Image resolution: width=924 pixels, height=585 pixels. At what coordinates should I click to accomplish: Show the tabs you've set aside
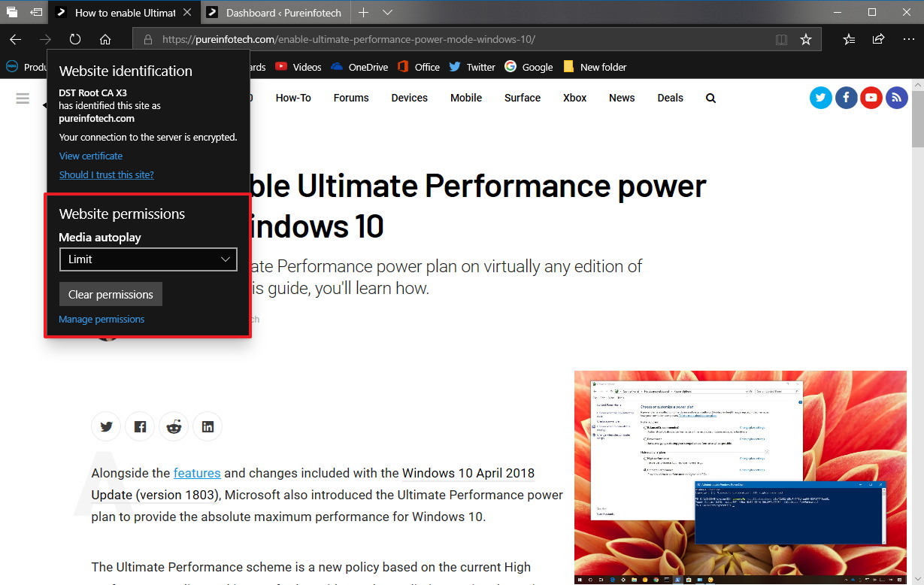point(12,13)
